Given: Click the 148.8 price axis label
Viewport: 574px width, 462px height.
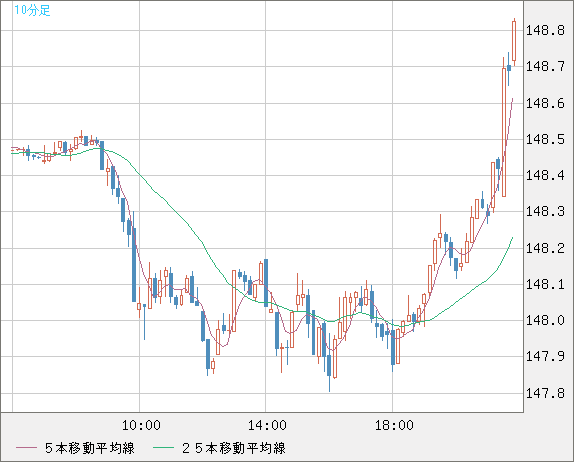Looking at the screenshot, I should (x=545, y=30).
